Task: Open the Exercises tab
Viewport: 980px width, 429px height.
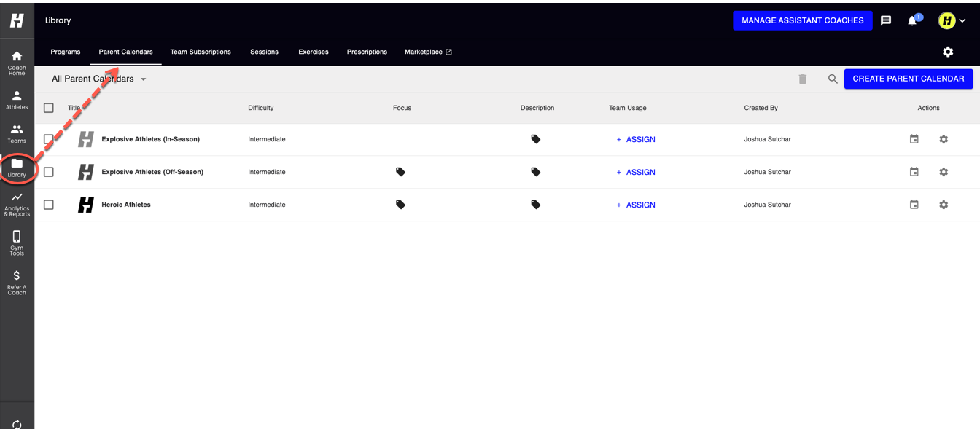Action: click(x=314, y=52)
